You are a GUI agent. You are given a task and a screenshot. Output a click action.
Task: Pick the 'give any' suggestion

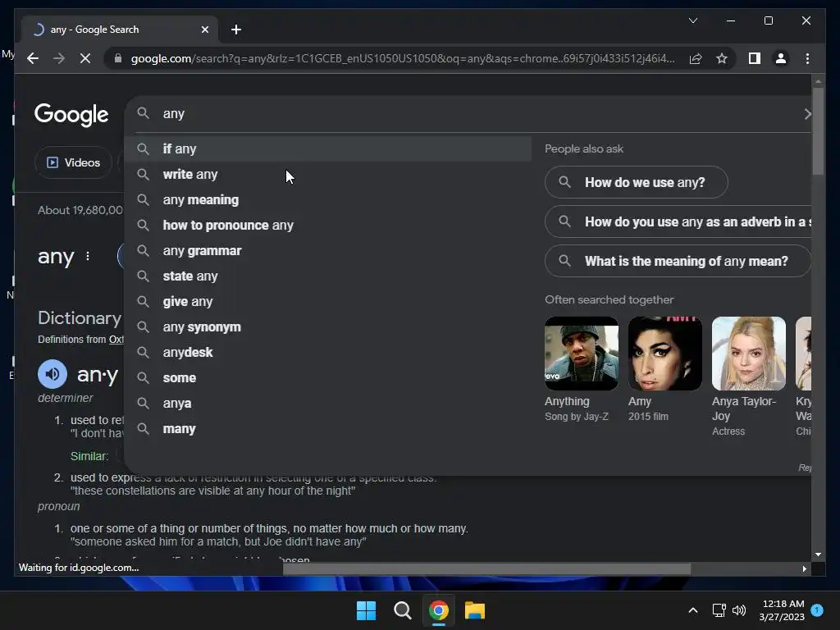328,302
